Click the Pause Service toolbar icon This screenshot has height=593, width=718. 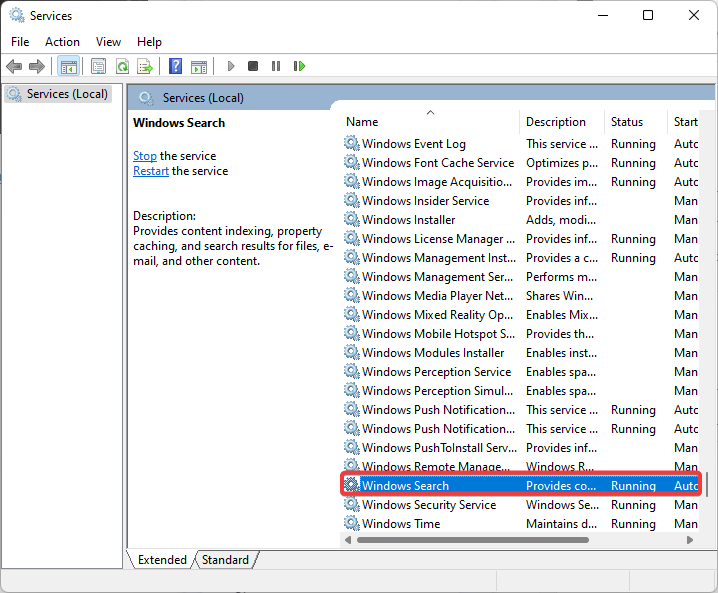coord(276,66)
